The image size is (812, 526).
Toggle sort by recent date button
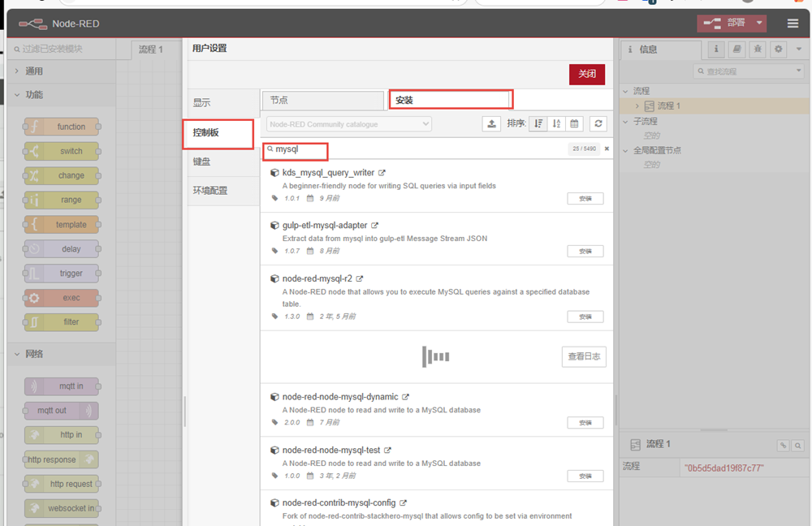coord(574,123)
